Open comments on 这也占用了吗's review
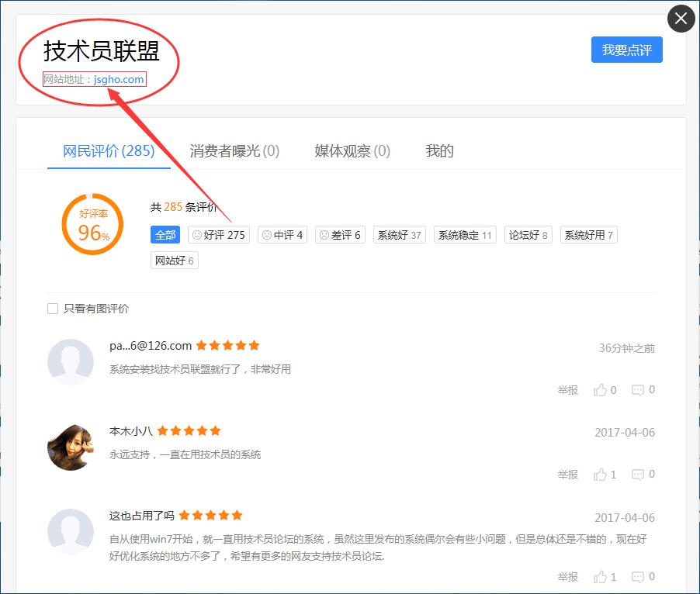Viewport: 700px width, 594px height. 638,577
